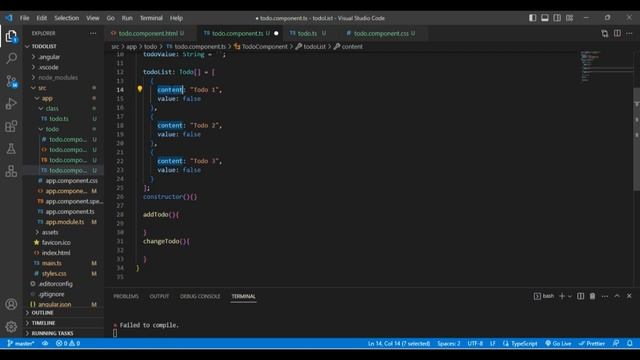Open the Run and Debug view
Viewport: 640px width, 360px height.
[11, 104]
